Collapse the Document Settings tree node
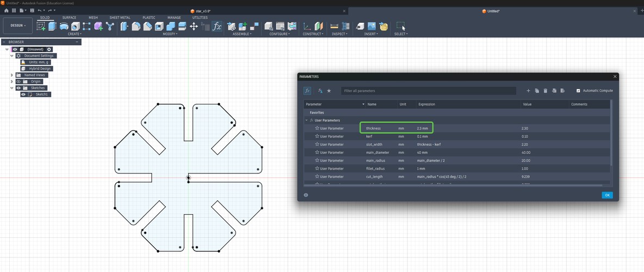The image size is (644, 272). click(12, 55)
